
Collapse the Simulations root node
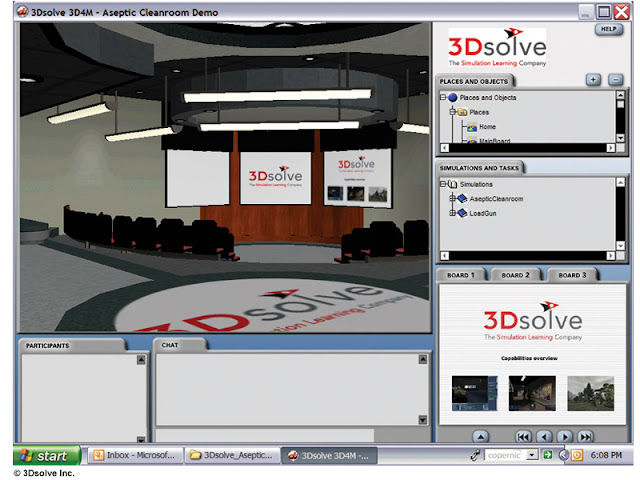click(x=443, y=184)
